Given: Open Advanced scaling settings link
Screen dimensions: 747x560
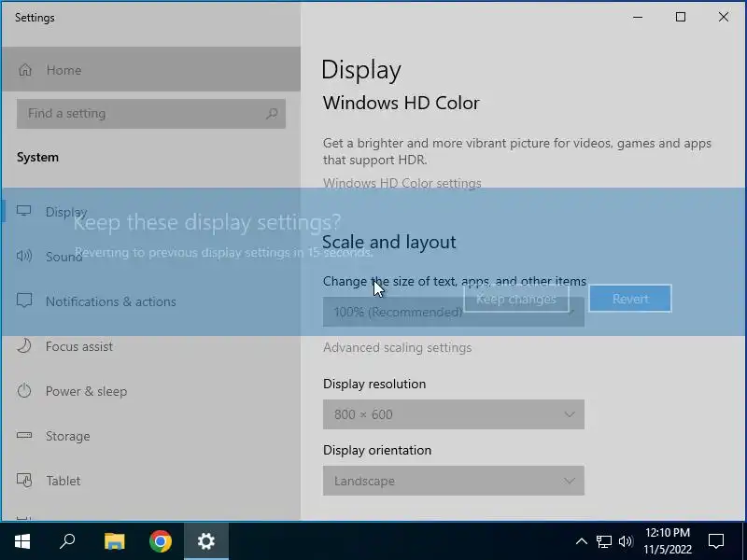Looking at the screenshot, I should (398, 347).
